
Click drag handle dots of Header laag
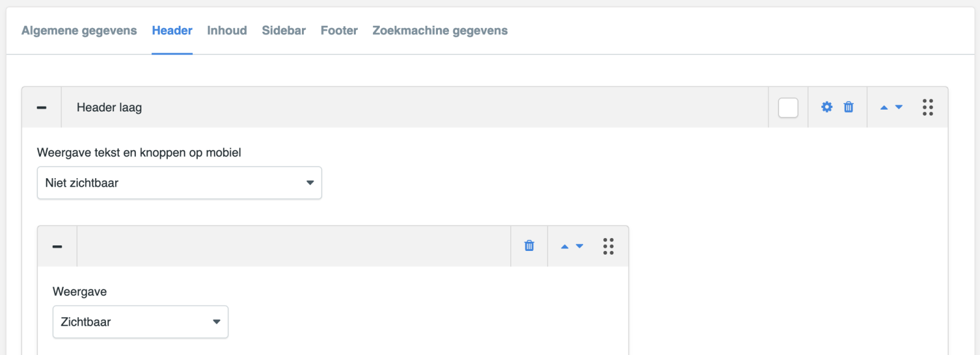(x=928, y=107)
